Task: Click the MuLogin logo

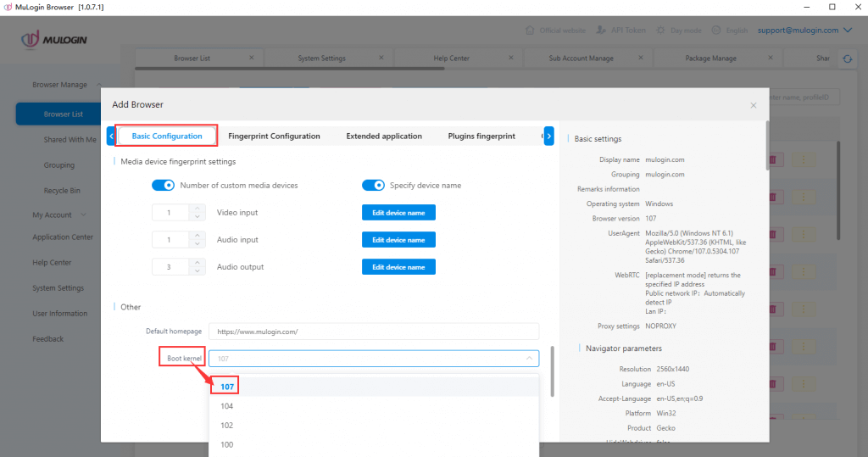Action: [53, 40]
